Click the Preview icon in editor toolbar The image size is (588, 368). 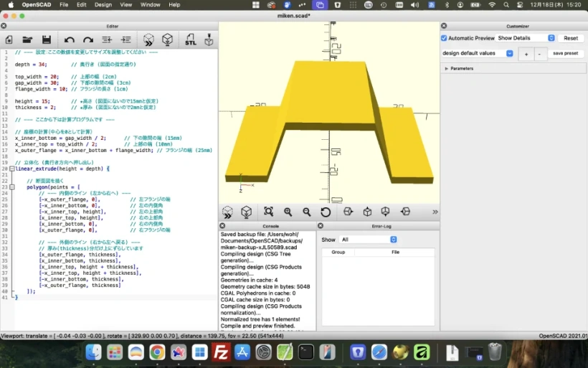(148, 39)
